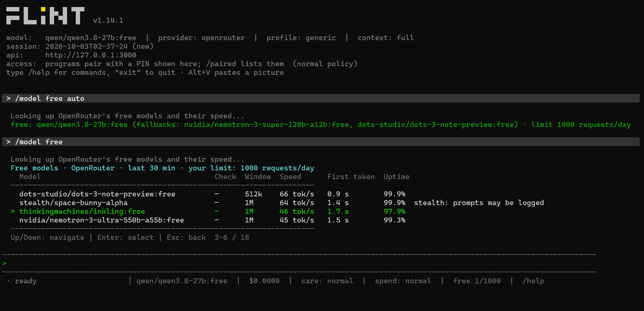Click the Esc: back hint
This screenshot has height=311, width=644.
click(186, 238)
